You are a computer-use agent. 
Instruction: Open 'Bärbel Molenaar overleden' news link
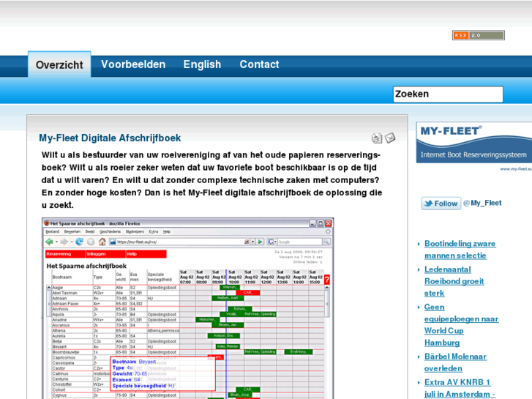[455, 362]
